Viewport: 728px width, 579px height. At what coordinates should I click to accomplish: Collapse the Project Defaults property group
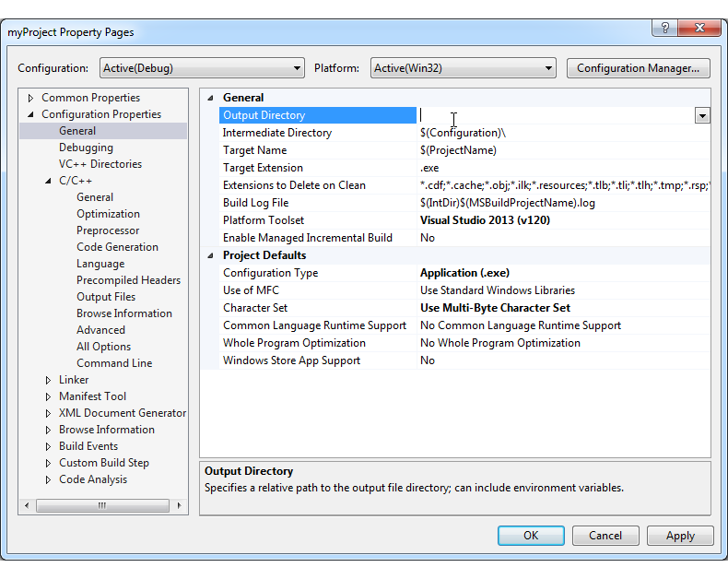[x=210, y=255]
